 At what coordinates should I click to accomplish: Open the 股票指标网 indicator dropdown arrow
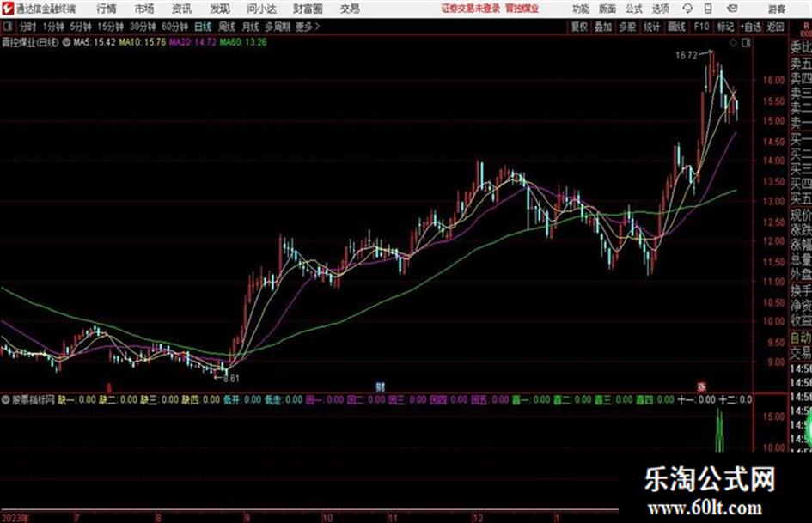(6, 399)
